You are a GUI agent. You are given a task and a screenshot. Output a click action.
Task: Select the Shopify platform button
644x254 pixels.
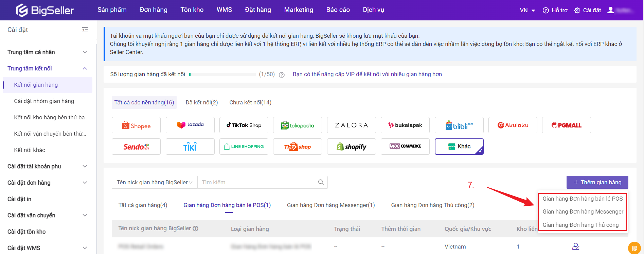pos(352,147)
